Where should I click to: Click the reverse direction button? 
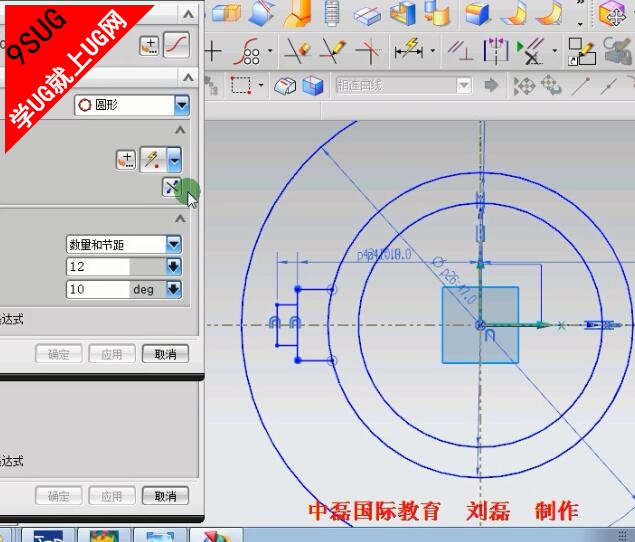click(x=172, y=187)
